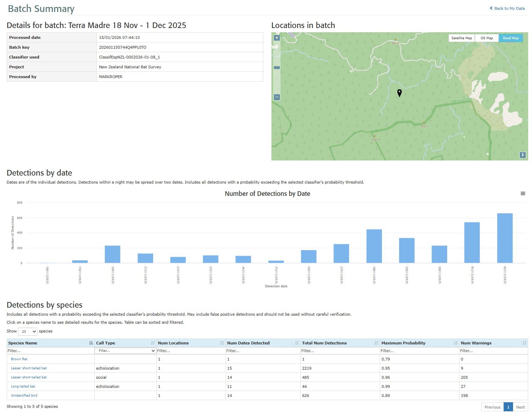This screenshot has height=418, width=532.
Task: Open Long-tailed bat species details
Action: coord(23,386)
